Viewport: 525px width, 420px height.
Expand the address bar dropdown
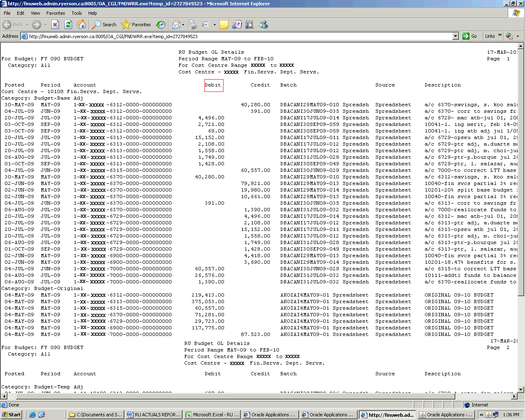[455, 36]
